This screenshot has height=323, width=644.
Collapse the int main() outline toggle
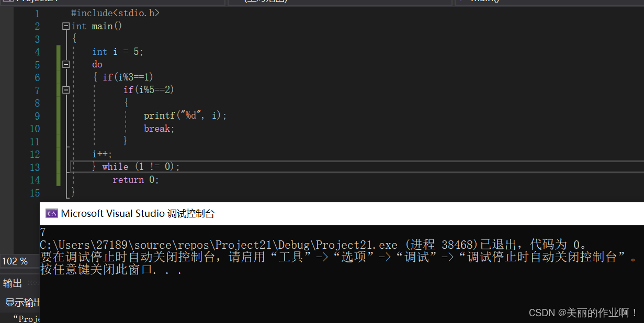tap(66, 26)
